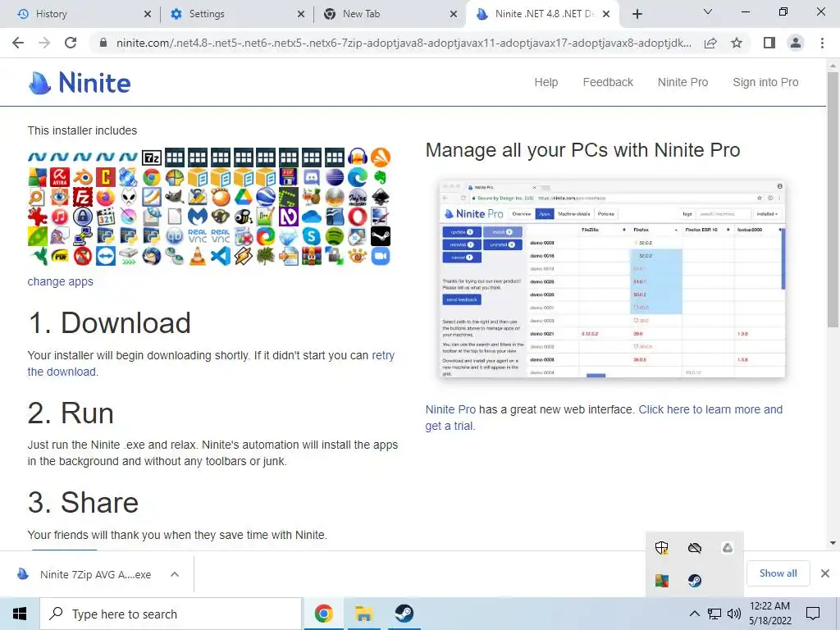Click the WinRAR icon
The width and height of the screenshot is (840, 630).
[312, 256]
